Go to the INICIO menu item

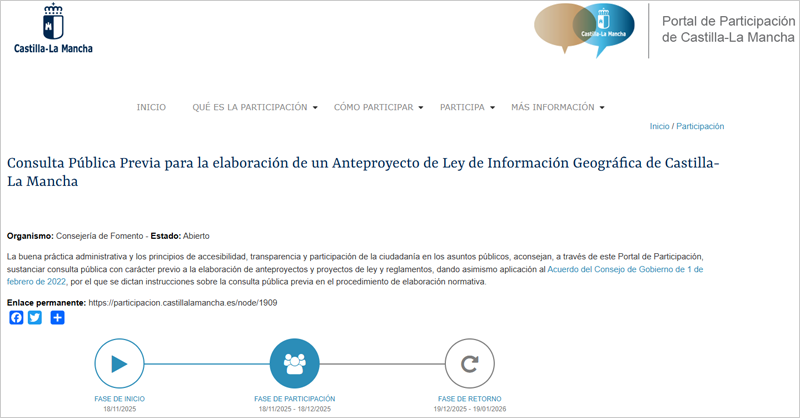tap(151, 107)
